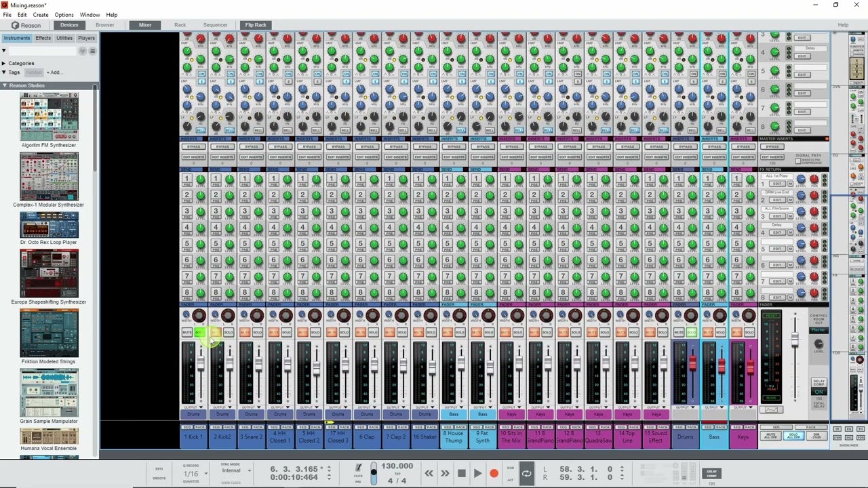
Task: Click Solo All Off in master section
Action: (793, 436)
